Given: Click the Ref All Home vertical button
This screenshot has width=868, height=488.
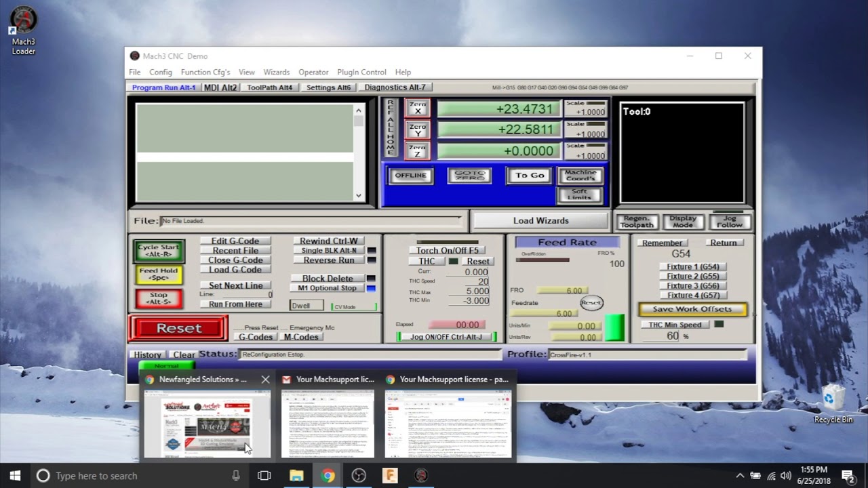Looking at the screenshot, I should pos(390,129).
